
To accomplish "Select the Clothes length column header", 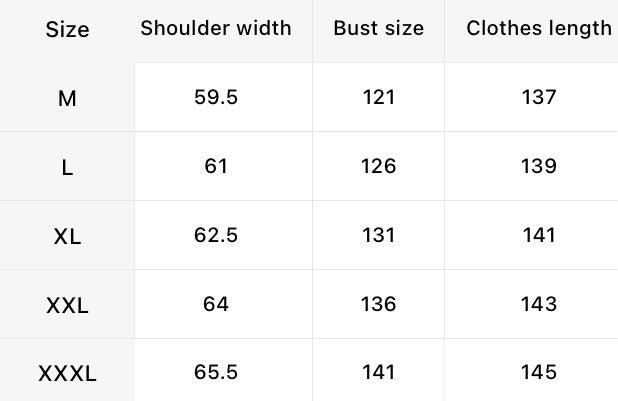I will pos(539,28).
